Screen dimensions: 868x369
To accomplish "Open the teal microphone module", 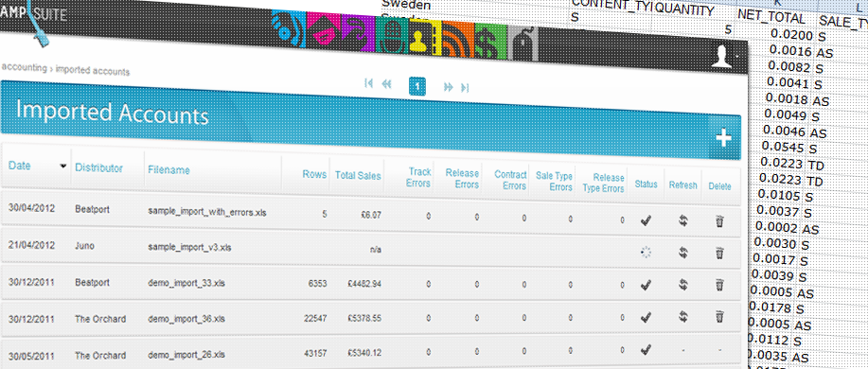I will (392, 35).
